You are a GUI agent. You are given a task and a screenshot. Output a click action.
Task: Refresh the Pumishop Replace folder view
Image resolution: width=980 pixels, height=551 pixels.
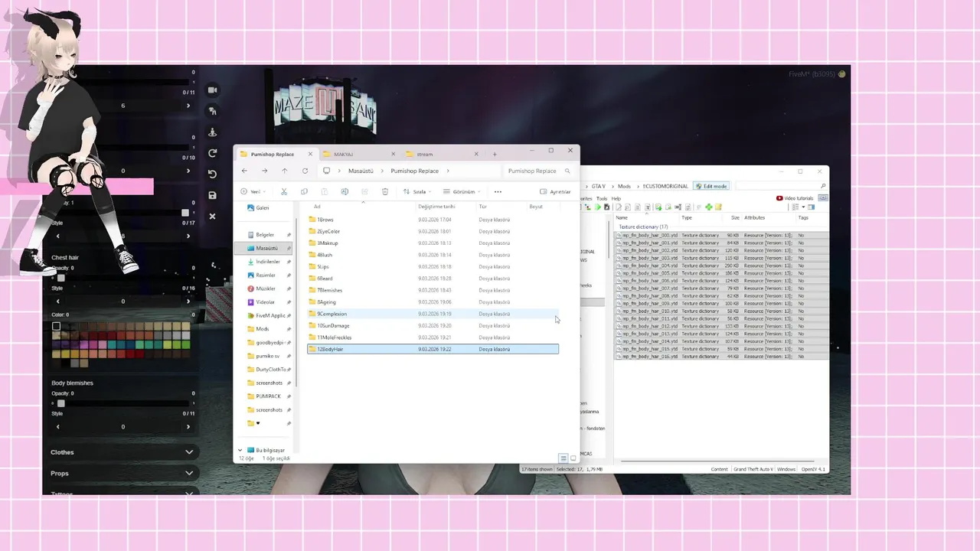[x=305, y=171]
